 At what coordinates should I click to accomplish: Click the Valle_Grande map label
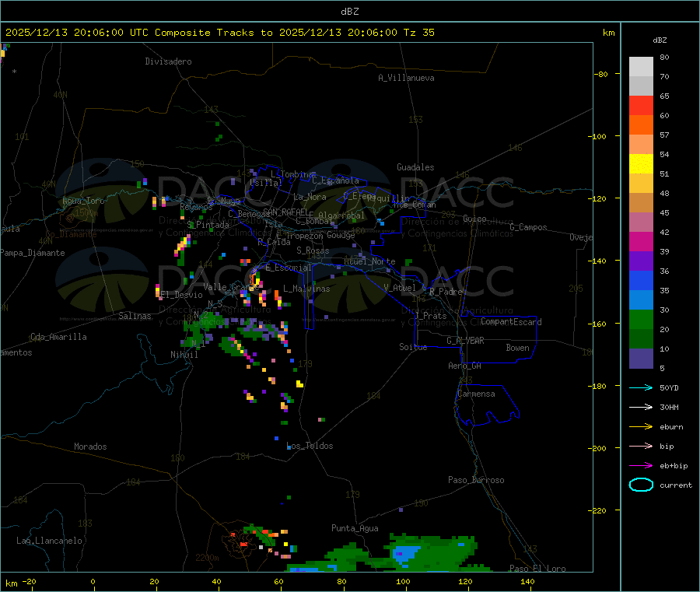231,286
